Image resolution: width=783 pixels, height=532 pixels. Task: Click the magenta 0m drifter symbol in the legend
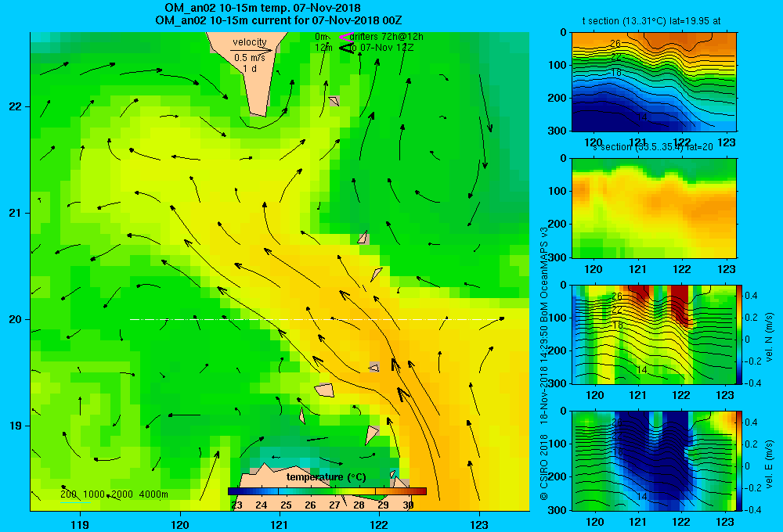(346, 37)
